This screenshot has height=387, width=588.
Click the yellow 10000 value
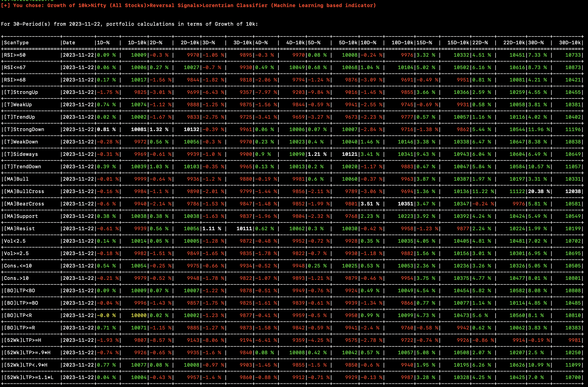click(139, 315)
